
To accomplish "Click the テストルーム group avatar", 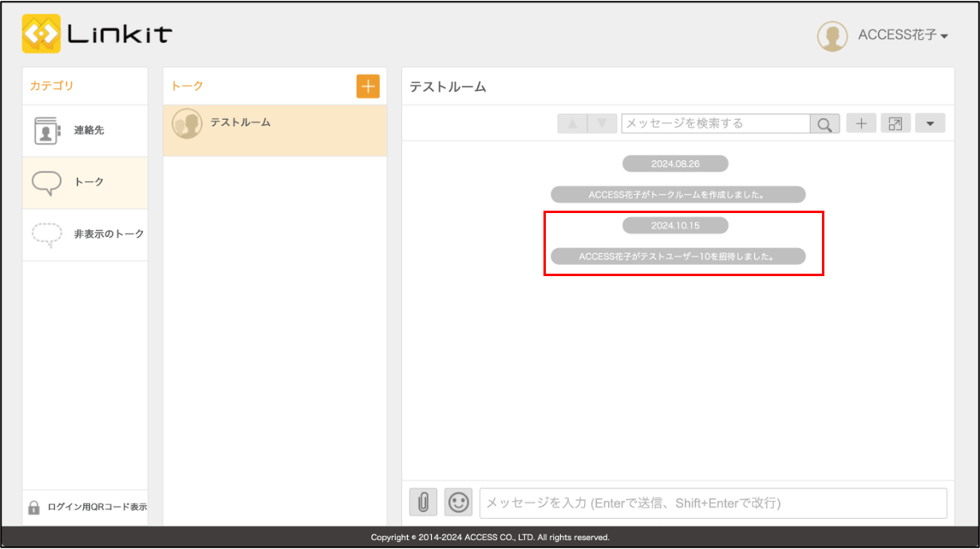I will tap(188, 124).
